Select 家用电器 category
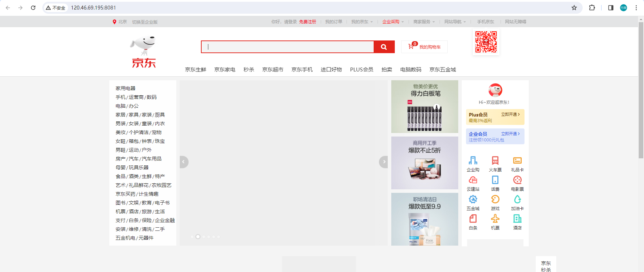The width and height of the screenshot is (644, 272). pos(125,88)
